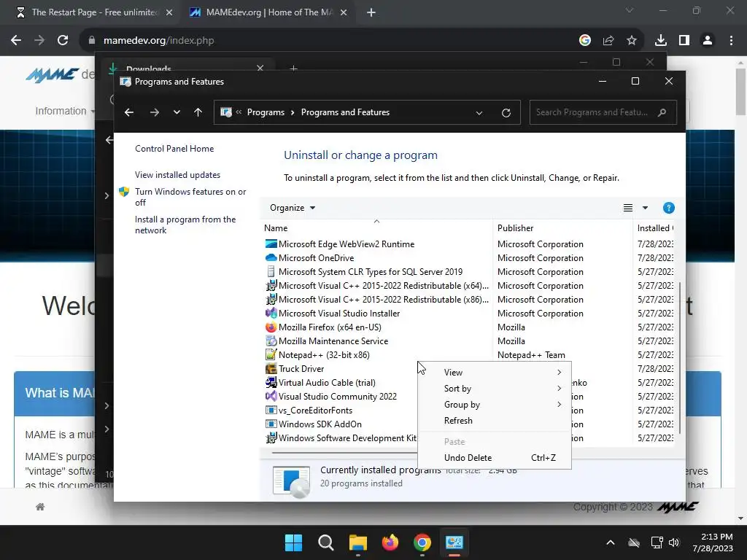The height and width of the screenshot is (560, 747).
Task: Show hidden system tray icons
Action: (x=611, y=542)
